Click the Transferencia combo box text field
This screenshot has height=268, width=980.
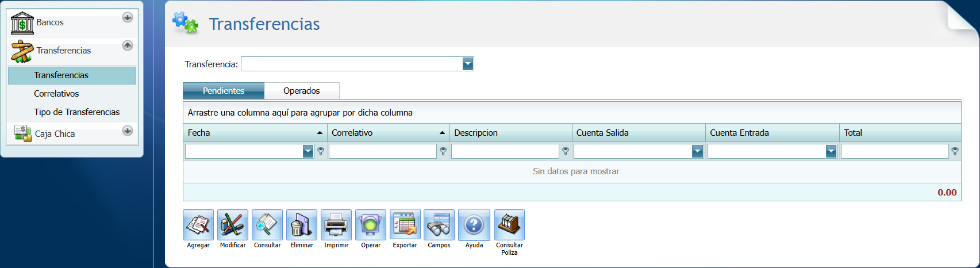pos(352,64)
